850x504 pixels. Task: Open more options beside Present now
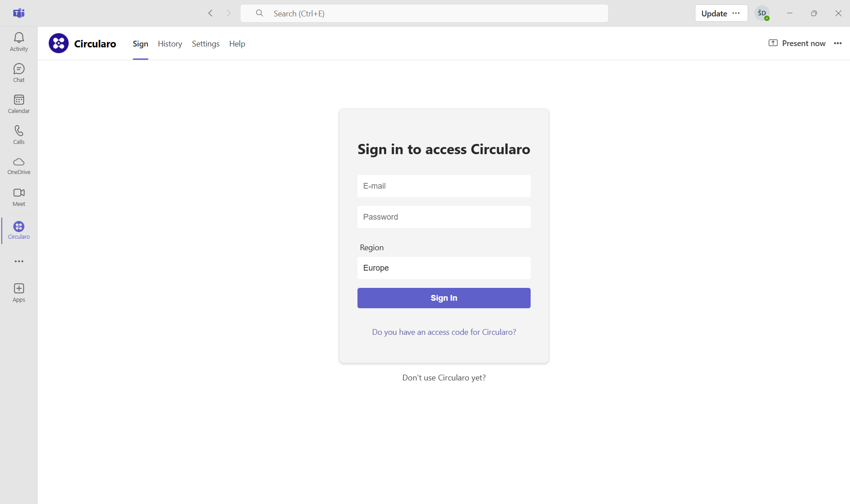(838, 43)
